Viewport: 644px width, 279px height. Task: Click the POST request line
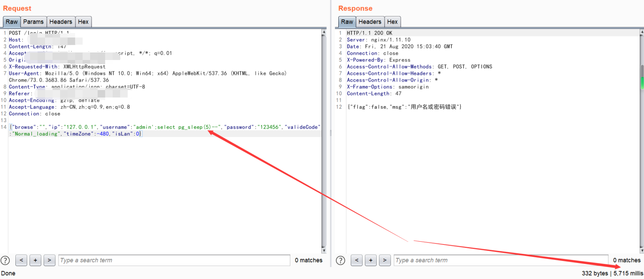pyautogui.click(x=39, y=33)
